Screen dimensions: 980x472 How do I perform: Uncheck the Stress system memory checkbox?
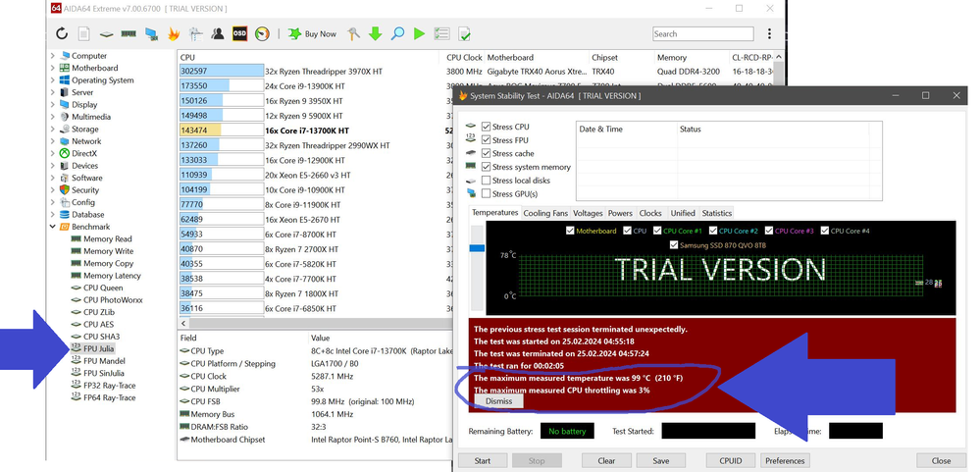486,167
